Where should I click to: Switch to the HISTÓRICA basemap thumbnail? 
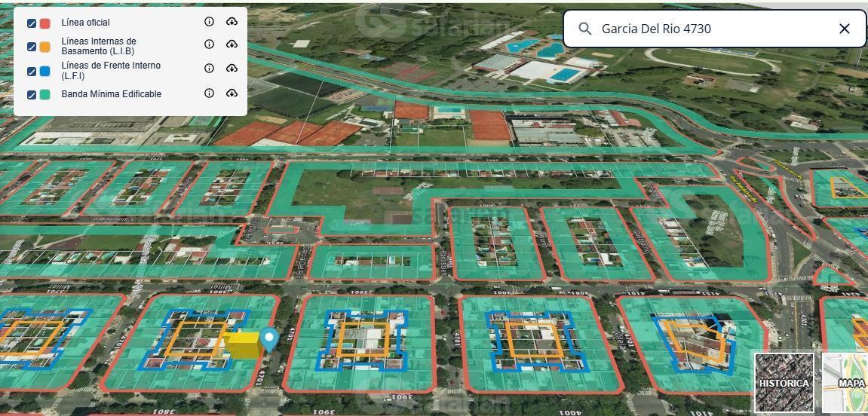[784, 382]
